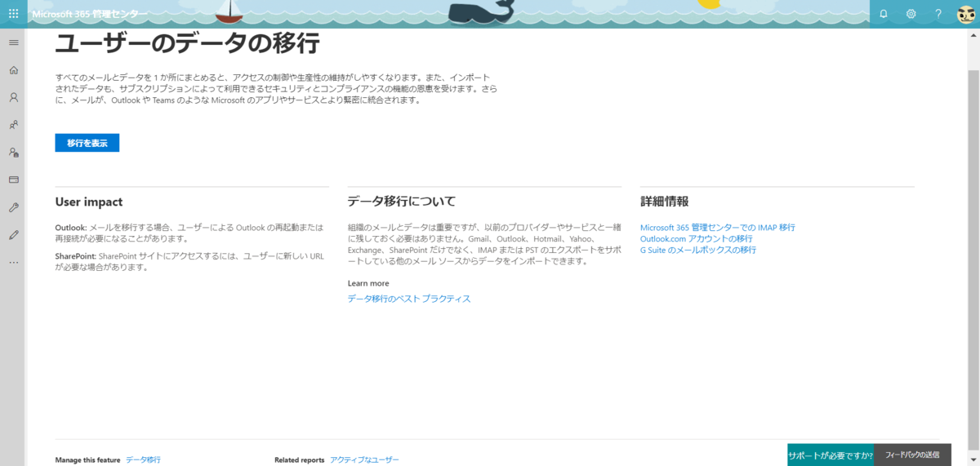The height and width of the screenshot is (466, 980).
Task: Go to Home in the sidebar
Action: (x=13, y=69)
